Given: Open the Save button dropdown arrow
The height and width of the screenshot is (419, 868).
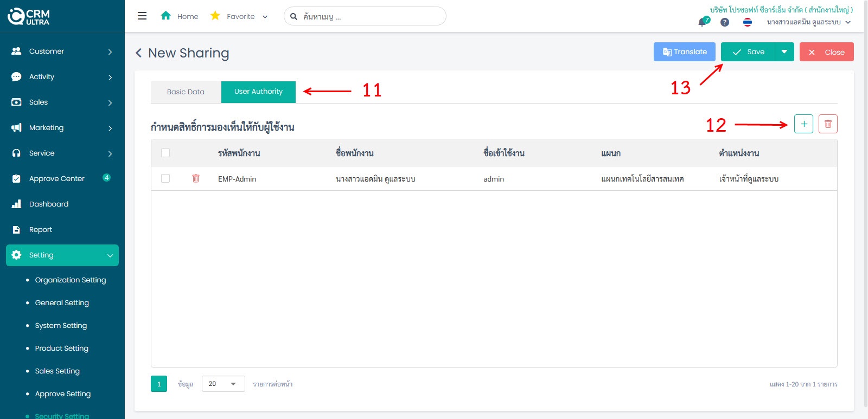Looking at the screenshot, I should [x=784, y=52].
